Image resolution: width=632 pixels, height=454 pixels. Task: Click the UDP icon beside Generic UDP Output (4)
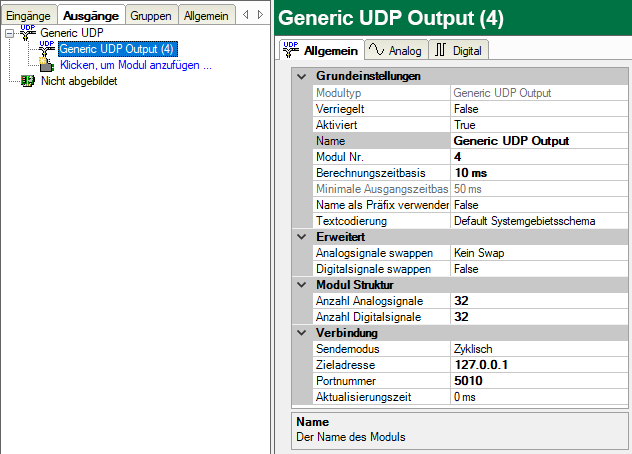(47, 49)
